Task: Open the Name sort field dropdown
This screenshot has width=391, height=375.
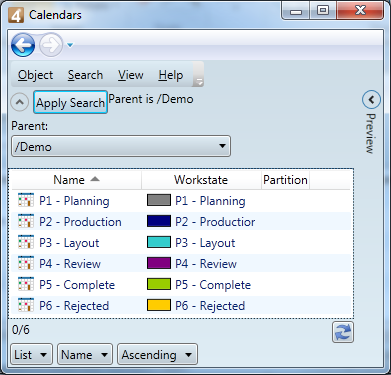Action: pos(85,354)
